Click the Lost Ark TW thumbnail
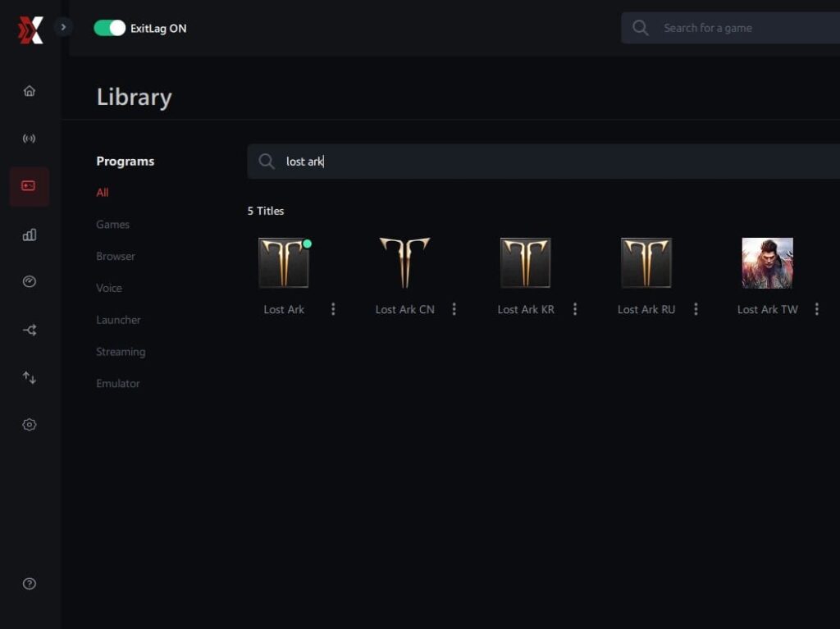Viewport: 840px width, 629px height. (x=767, y=263)
